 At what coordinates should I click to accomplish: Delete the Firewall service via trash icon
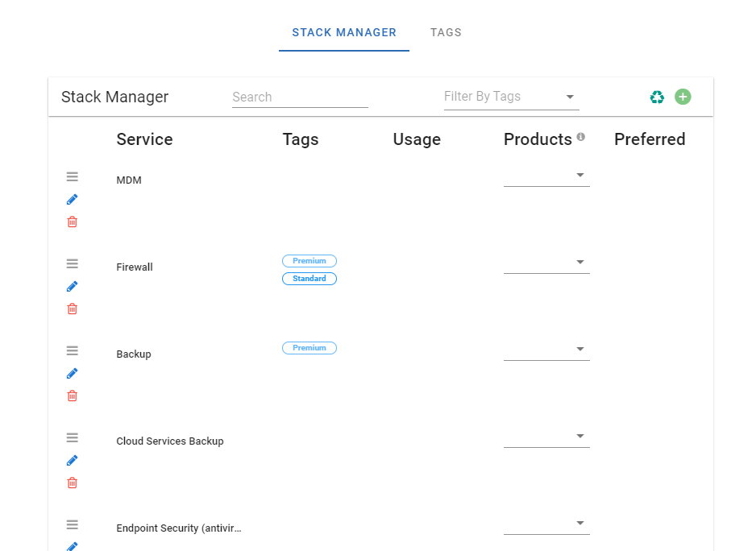click(x=72, y=309)
